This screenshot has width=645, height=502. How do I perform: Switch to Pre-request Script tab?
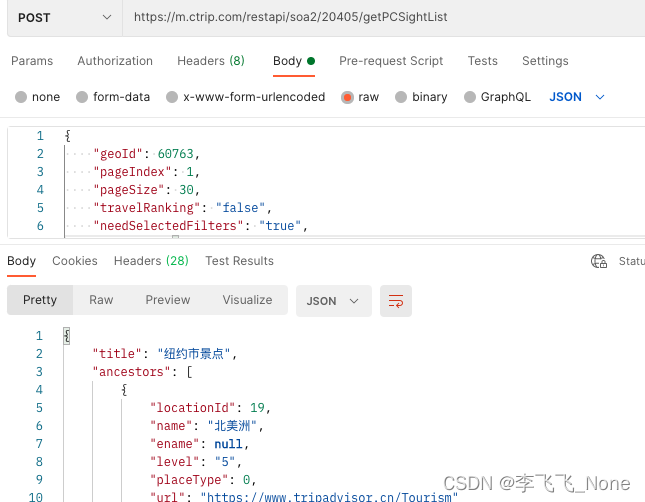[x=391, y=61]
